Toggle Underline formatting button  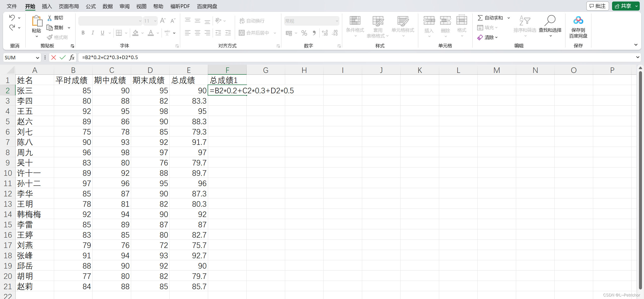[102, 33]
